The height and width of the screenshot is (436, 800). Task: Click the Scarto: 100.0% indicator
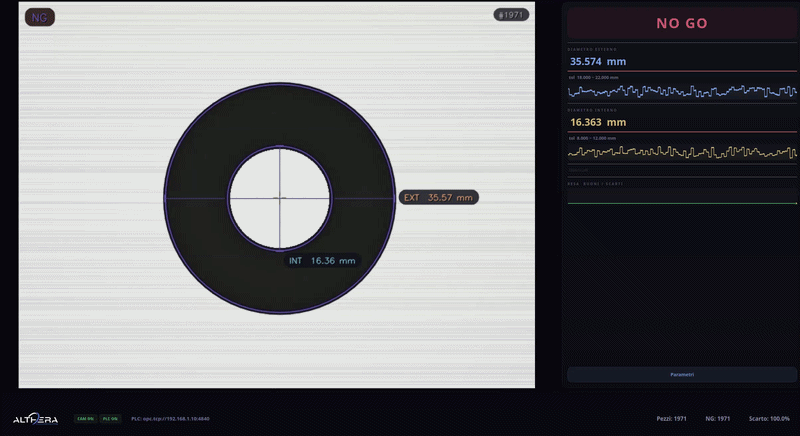coord(769,418)
